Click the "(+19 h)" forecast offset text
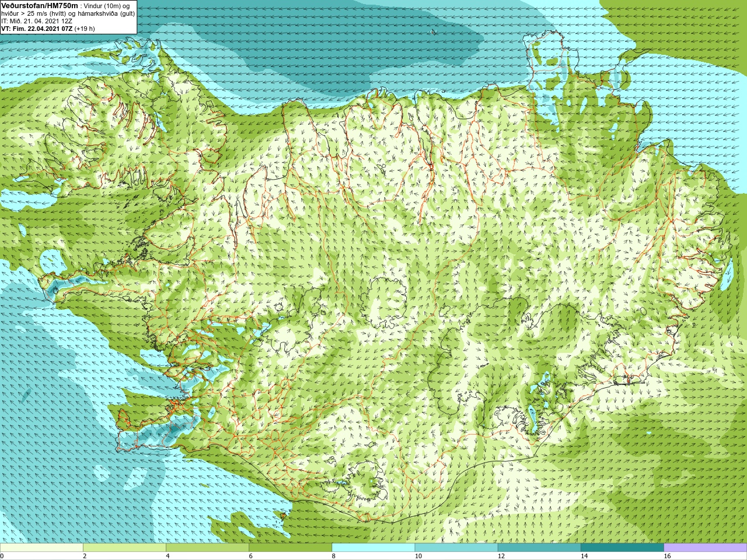 85,28
